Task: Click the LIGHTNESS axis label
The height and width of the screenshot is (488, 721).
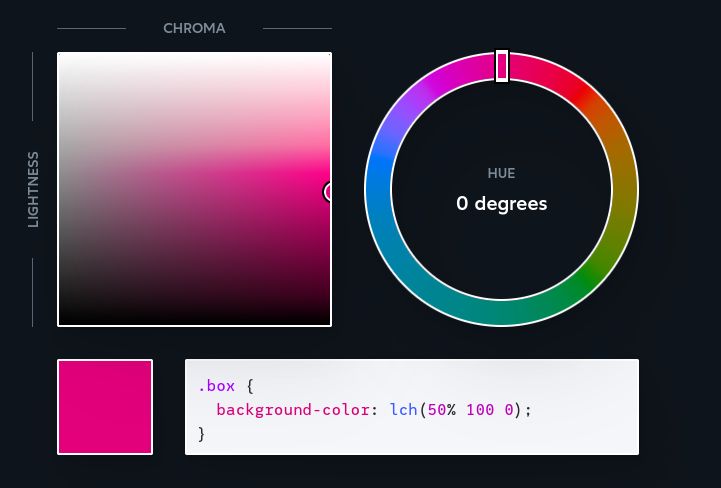Action: pyautogui.click(x=33, y=189)
